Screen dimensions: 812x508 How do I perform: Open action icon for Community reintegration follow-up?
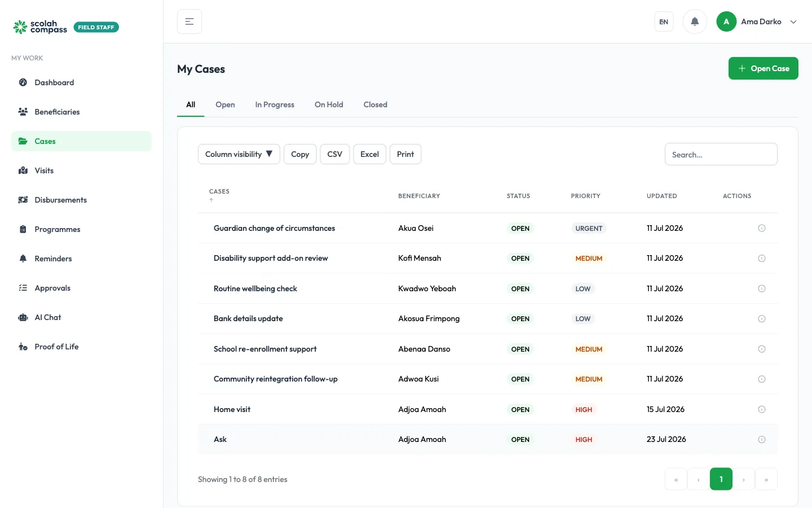click(x=762, y=379)
